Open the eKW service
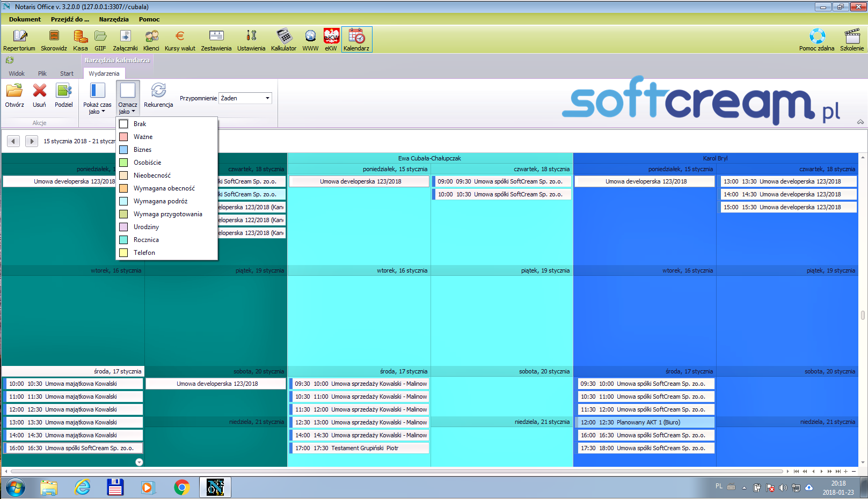This screenshot has height=499, width=868. click(x=331, y=40)
